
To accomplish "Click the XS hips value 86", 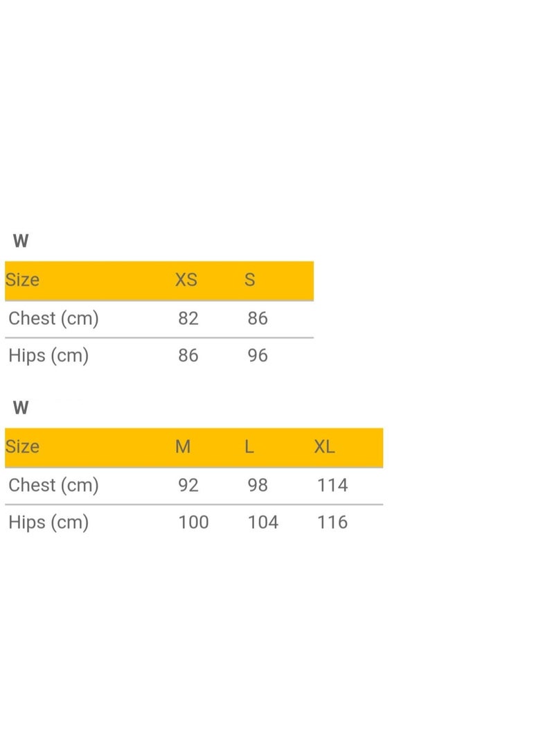I will (188, 356).
